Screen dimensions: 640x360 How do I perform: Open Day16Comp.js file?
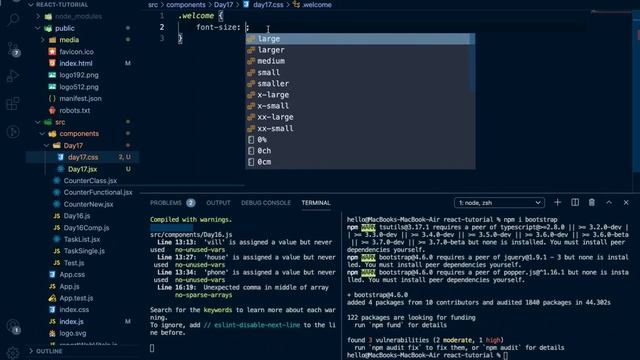(86, 228)
